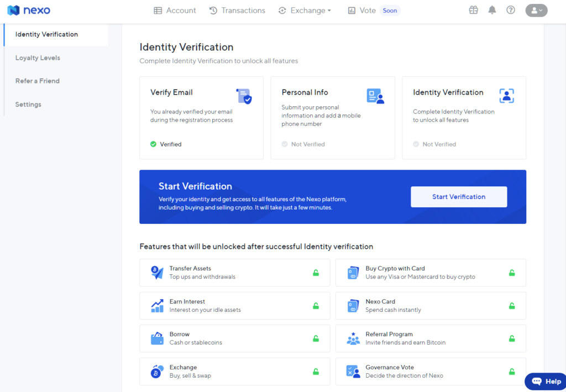Click the Earn Interest feature label
Image resolution: width=566 pixels, height=392 pixels.
[x=187, y=301]
